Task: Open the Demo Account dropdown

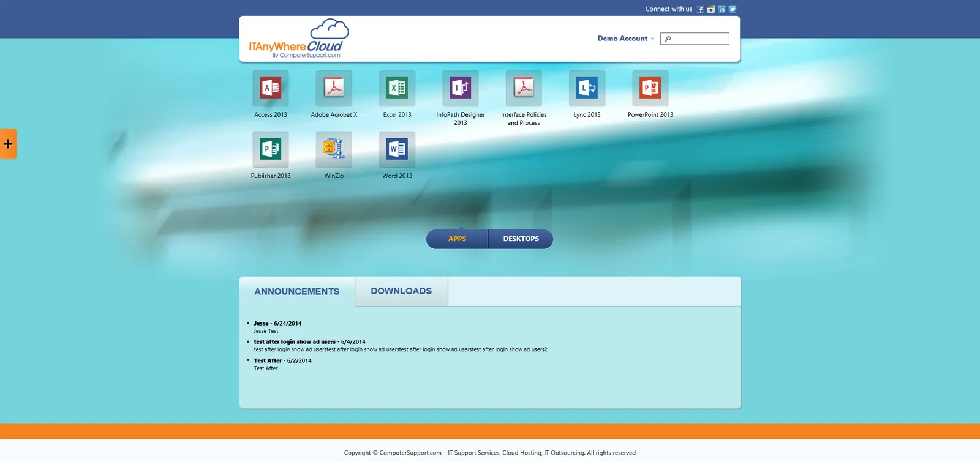Action: pyautogui.click(x=626, y=39)
